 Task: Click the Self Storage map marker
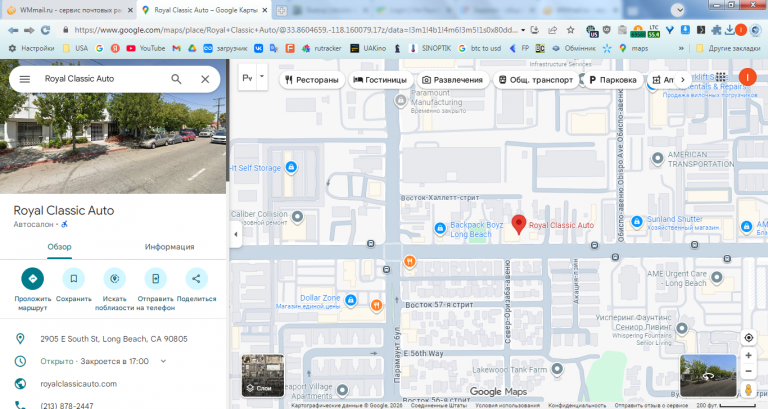[x=291, y=168]
